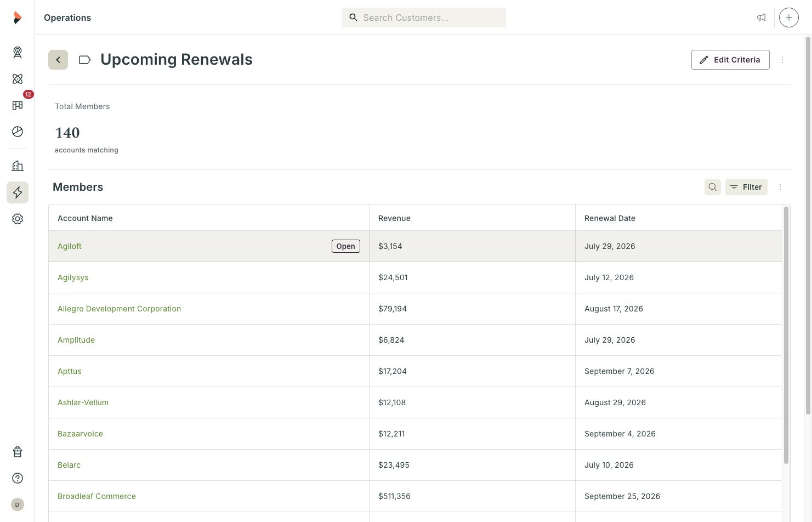Viewport: 812px width, 522px height.
Task: Select the lightning bolt Operations icon
Action: pos(18,192)
